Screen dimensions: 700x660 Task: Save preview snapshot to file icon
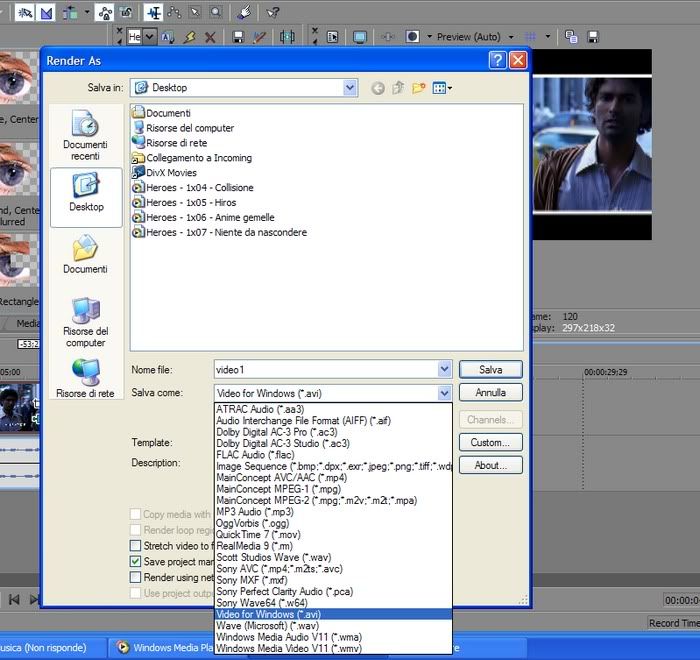click(593, 37)
